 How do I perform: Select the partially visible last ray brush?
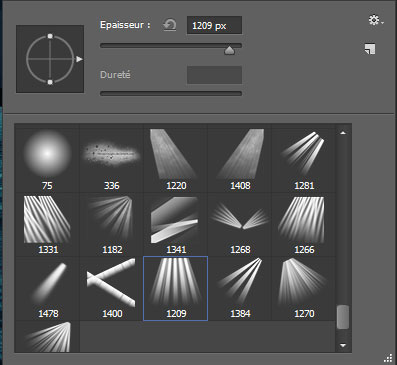click(47, 336)
